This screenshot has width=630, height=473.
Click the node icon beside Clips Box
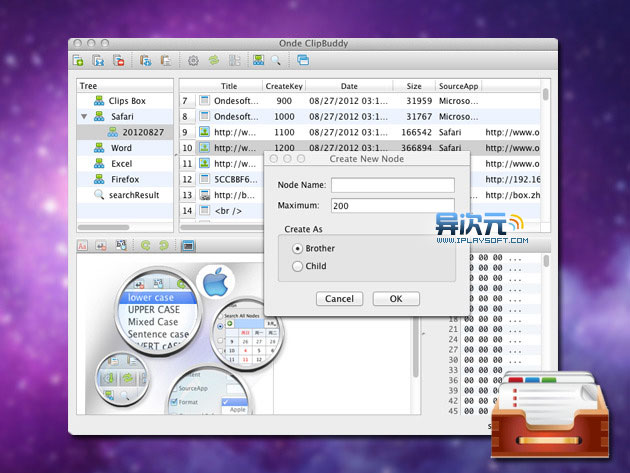[99, 100]
